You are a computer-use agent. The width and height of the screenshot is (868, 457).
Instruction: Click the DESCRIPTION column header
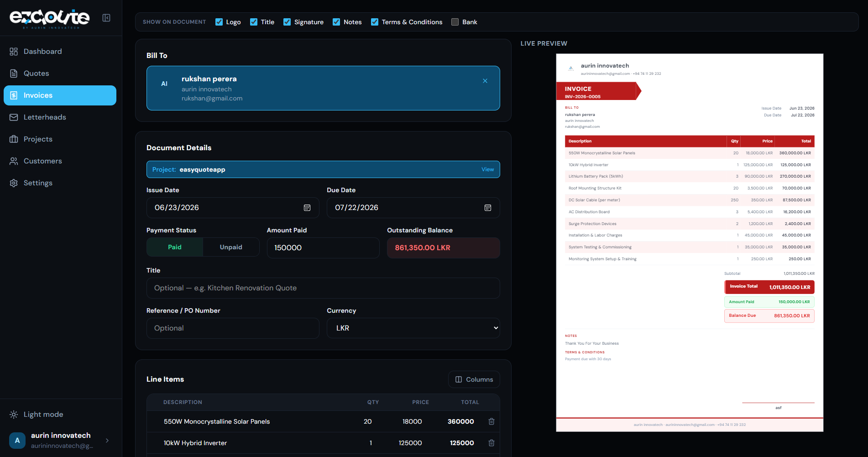coord(183,402)
